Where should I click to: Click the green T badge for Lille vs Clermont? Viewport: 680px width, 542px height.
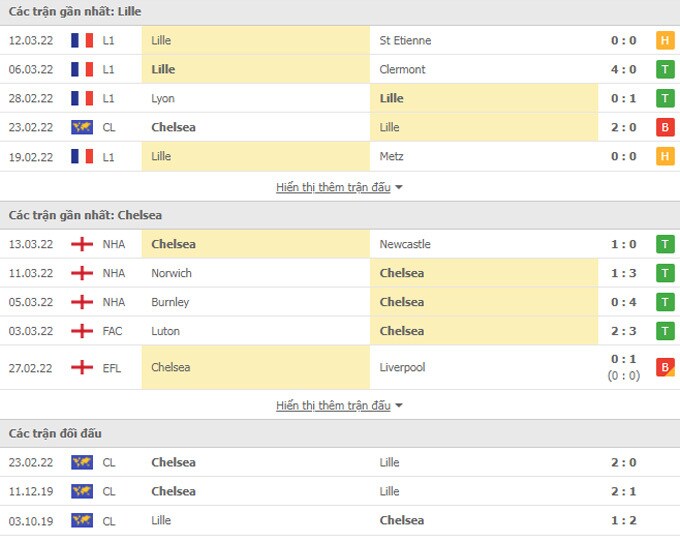tap(664, 70)
